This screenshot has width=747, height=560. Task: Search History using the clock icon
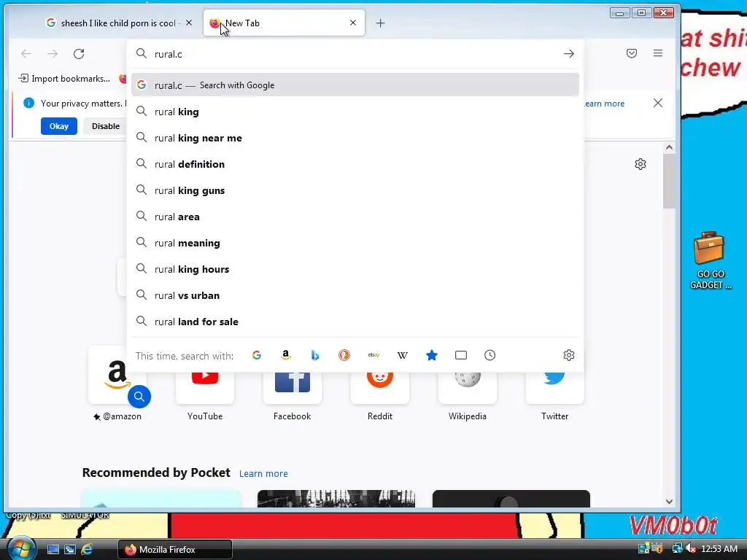click(x=489, y=355)
